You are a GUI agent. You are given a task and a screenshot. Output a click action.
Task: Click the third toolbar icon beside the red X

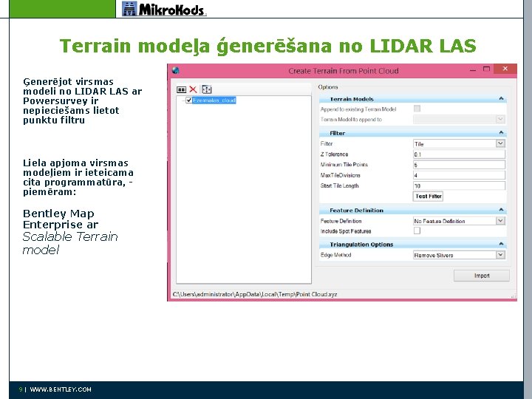pyautogui.click(x=207, y=89)
